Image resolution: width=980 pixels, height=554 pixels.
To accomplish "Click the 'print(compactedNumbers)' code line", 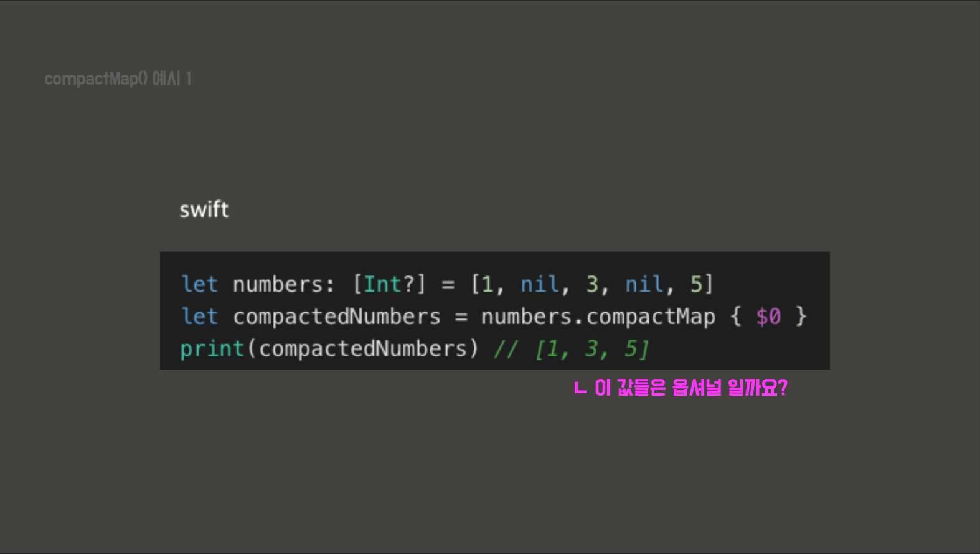I will pyautogui.click(x=415, y=348).
